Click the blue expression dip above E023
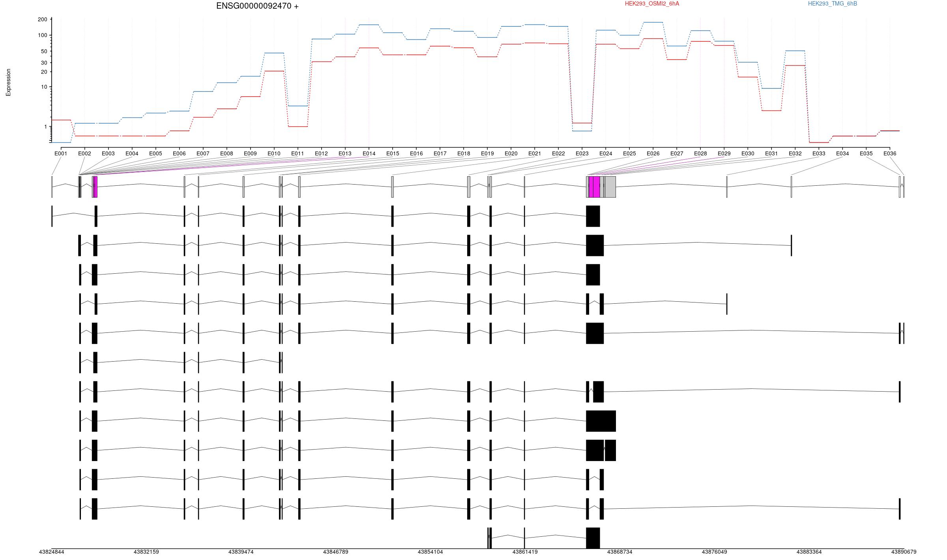The width and height of the screenshot is (947, 560). 582,131
